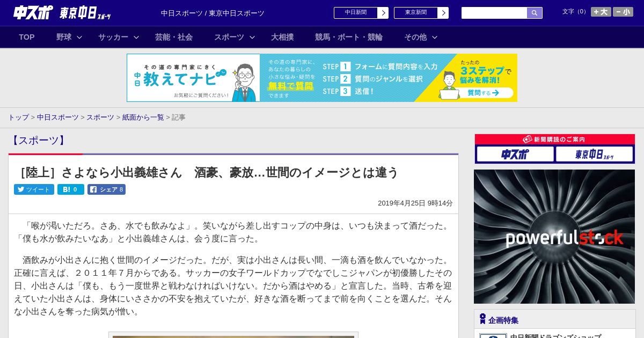Click 東京中日スポーツ subscription button in sidebar
The image size is (644, 338).
594,154
